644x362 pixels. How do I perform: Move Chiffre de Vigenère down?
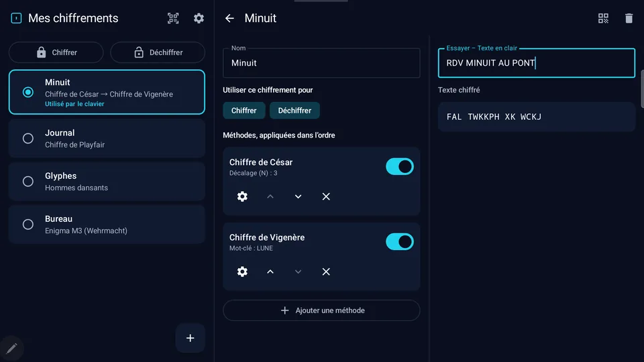click(x=298, y=271)
